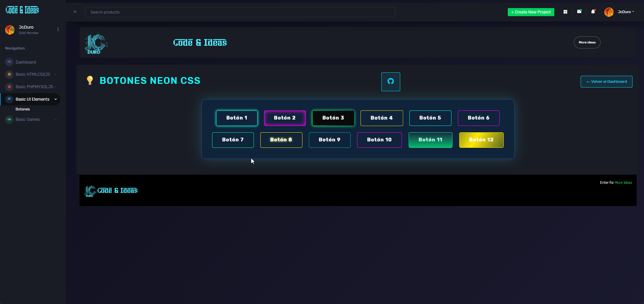
Task: Expand the Basic Games menu
Action: [28, 120]
